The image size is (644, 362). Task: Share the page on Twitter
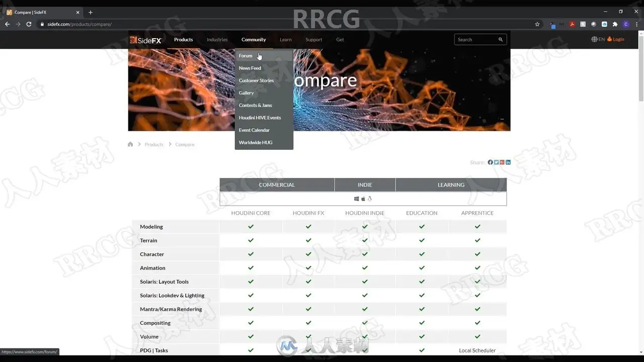coord(496,162)
